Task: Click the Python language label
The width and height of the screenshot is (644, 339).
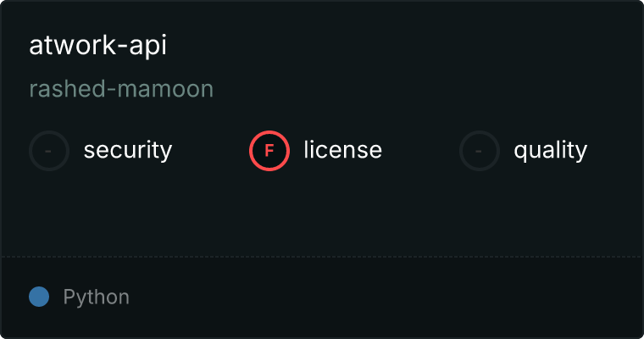Action: [97, 297]
